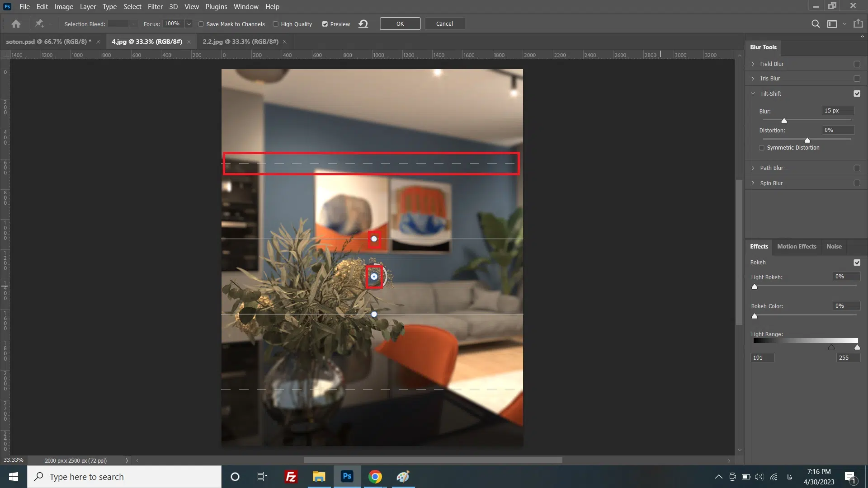Click the tilt-shift center blur pin
Screen dimensions: 868x488
[x=374, y=277]
